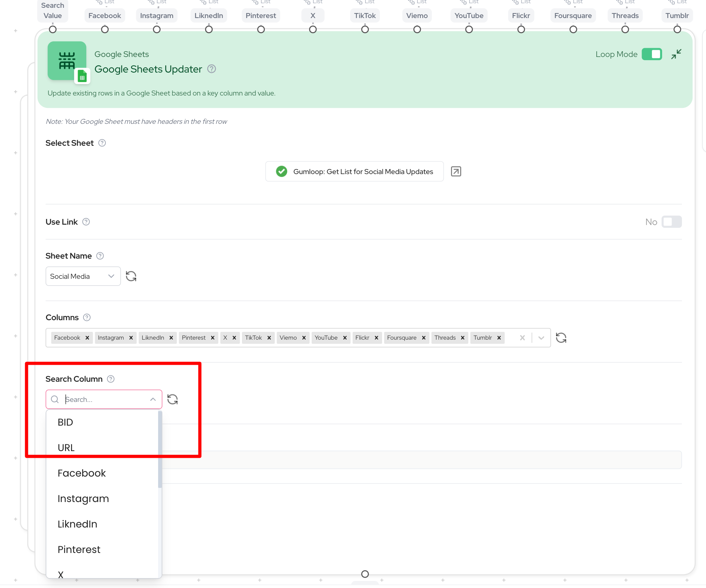The width and height of the screenshot is (706, 588).
Task: Remove the Facebook column tag
Action: (x=87, y=338)
